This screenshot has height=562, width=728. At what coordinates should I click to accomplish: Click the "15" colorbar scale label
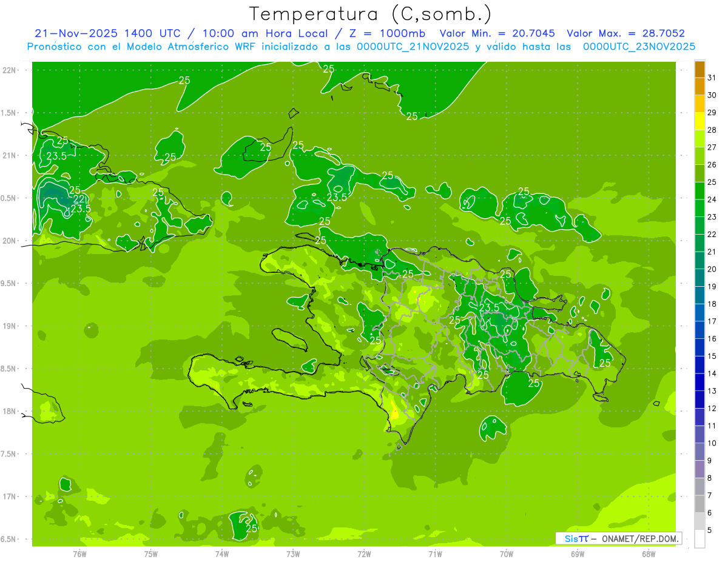712,356
